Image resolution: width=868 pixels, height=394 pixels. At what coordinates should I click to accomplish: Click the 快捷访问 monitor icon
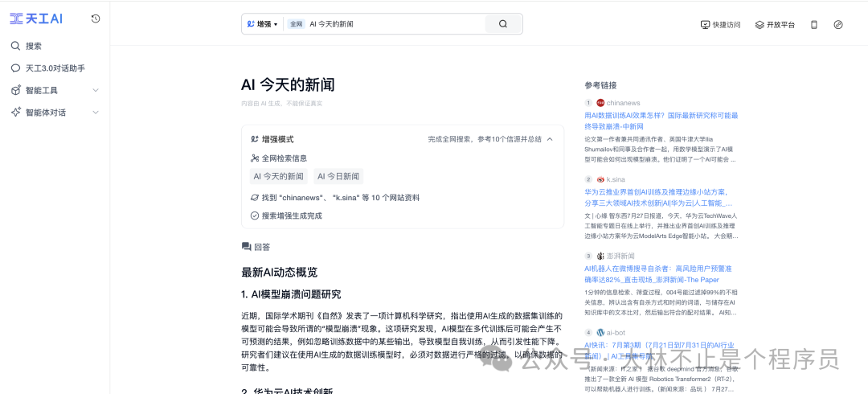tap(706, 25)
